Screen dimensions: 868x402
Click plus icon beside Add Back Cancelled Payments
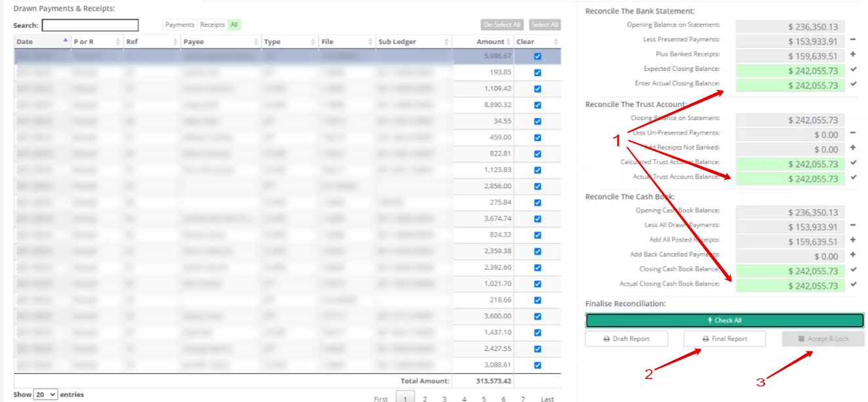(x=853, y=255)
